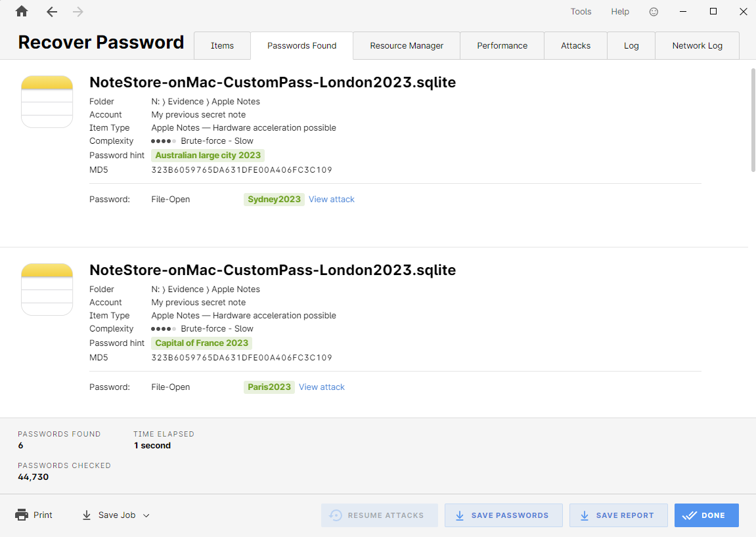Click the Item Type value in Sydney2023 entry
Viewport: 756px width, 537px height.
pyautogui.click(x=244, y=128)
